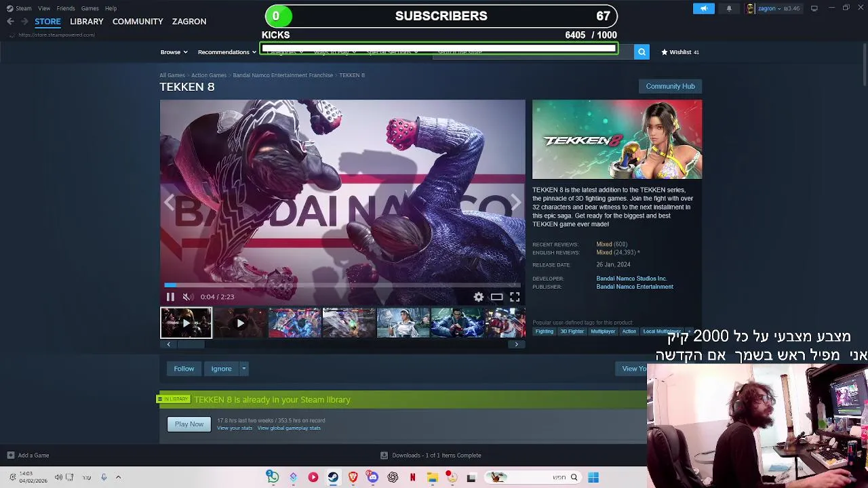Open Brave browser in the taskbar
This screenshot has height=488, width=868.
coord(353,477)
